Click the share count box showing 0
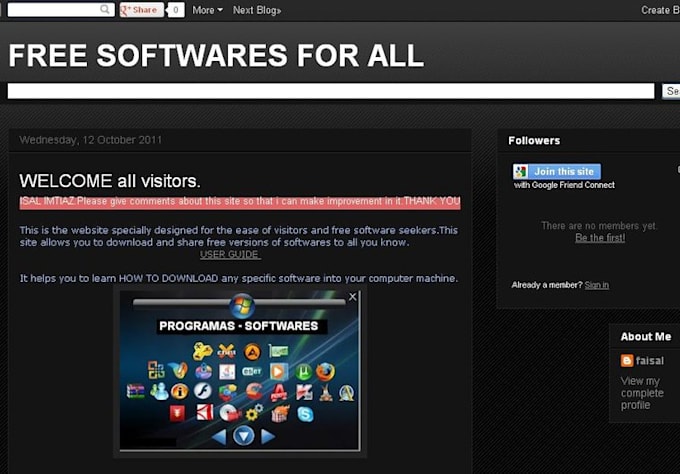The width and height of the screenshot is (680, 474). point(176,10)
